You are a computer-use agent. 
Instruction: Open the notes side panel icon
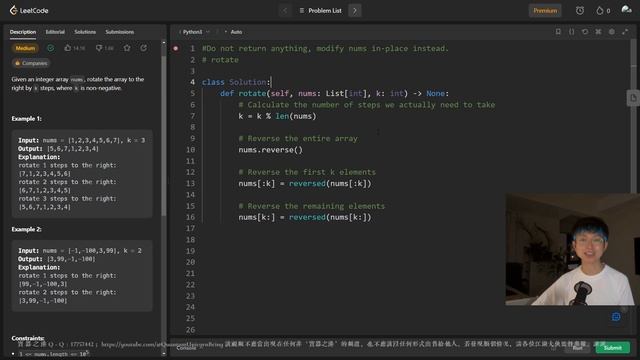pos(633,98)
